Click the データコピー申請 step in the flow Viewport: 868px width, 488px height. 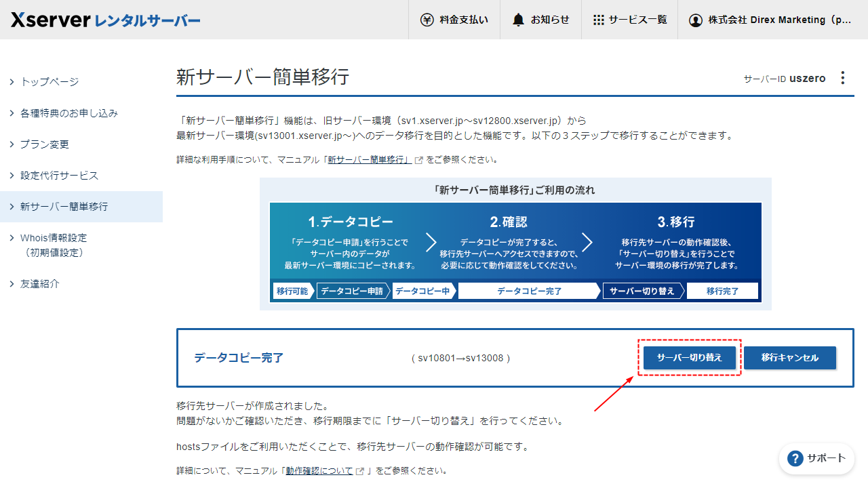click(352, 291)
